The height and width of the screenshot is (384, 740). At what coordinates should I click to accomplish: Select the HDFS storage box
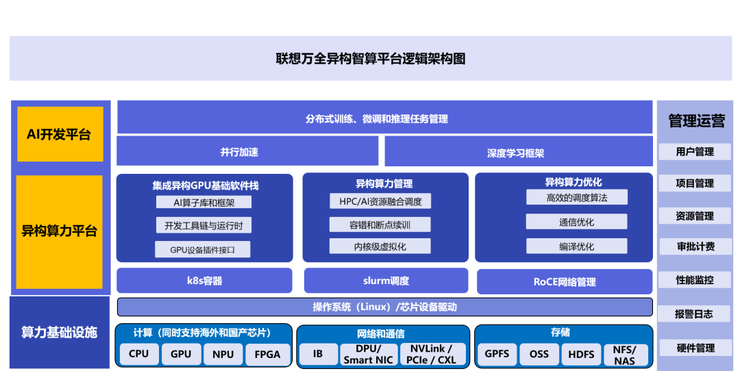click(x=581, y=354)
